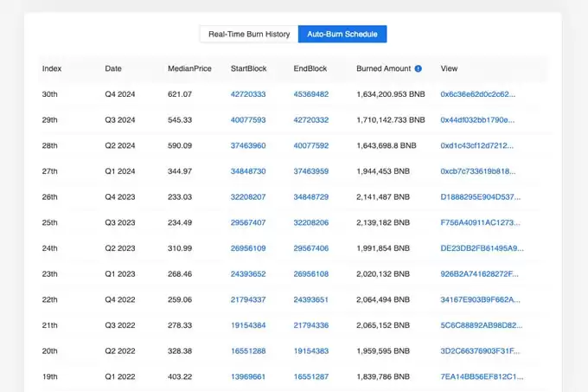Click start block 29567407 for Q3 2023
This screenshot has width=588, height=392.
tap(248, 222)
